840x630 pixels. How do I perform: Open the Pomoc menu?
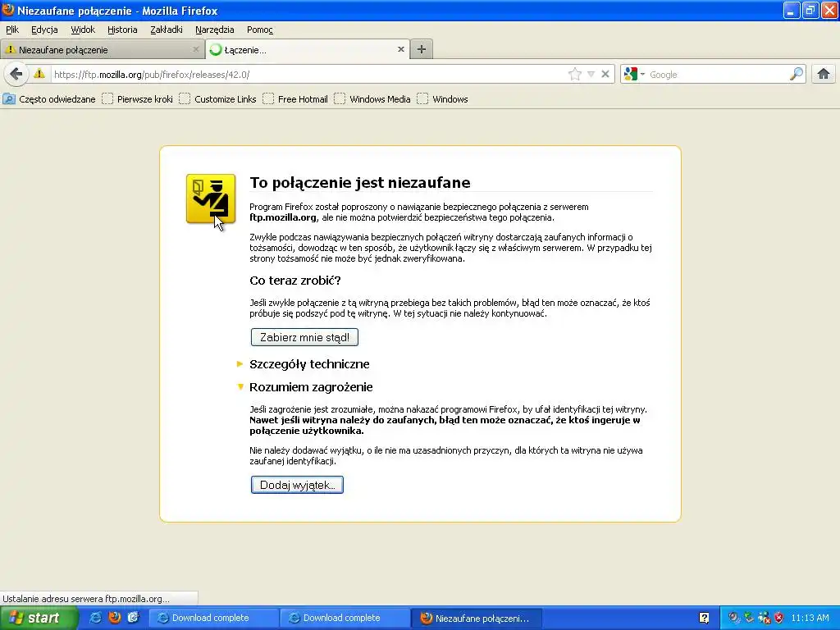(260, 30)
